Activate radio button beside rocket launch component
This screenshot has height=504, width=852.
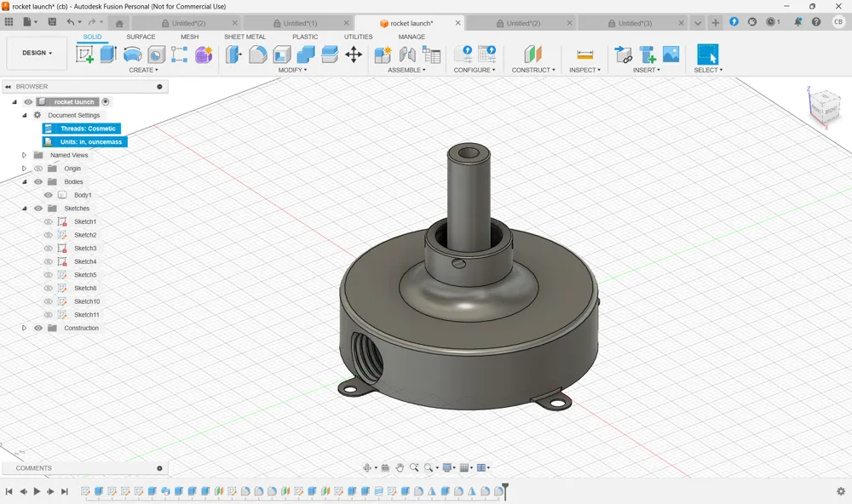coord(106,101)
